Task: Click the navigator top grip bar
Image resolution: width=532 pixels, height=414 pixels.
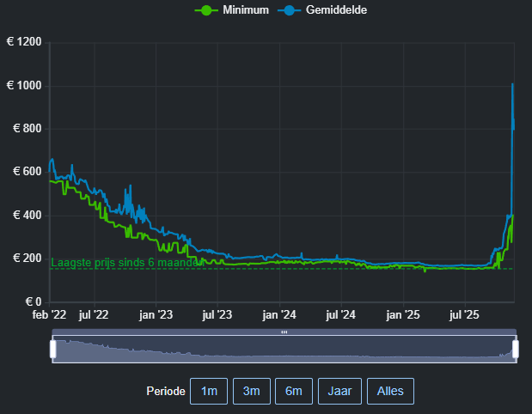Action: pos(284,332)
